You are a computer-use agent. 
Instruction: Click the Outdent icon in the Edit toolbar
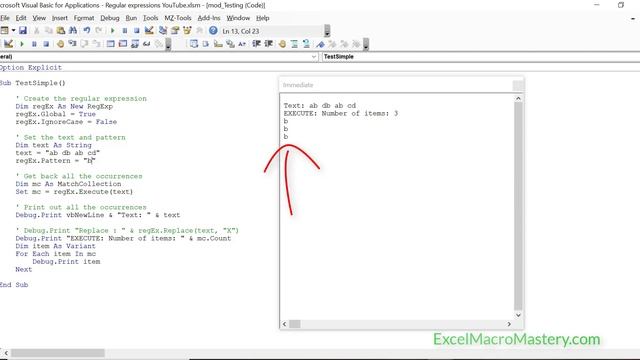[269, 44]
